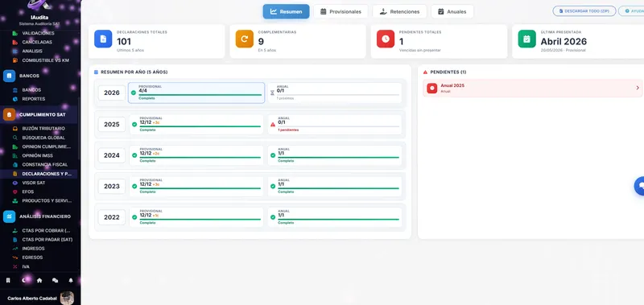Open Buzón Tributario in the sidebar
Screen dimensions: 644x305
(x=43, y=129)
